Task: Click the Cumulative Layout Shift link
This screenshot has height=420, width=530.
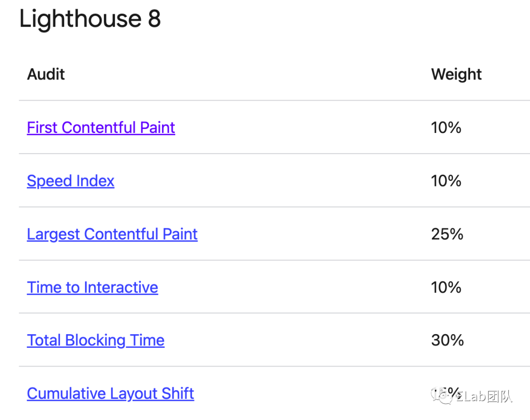Action: (x=110, y=394)
